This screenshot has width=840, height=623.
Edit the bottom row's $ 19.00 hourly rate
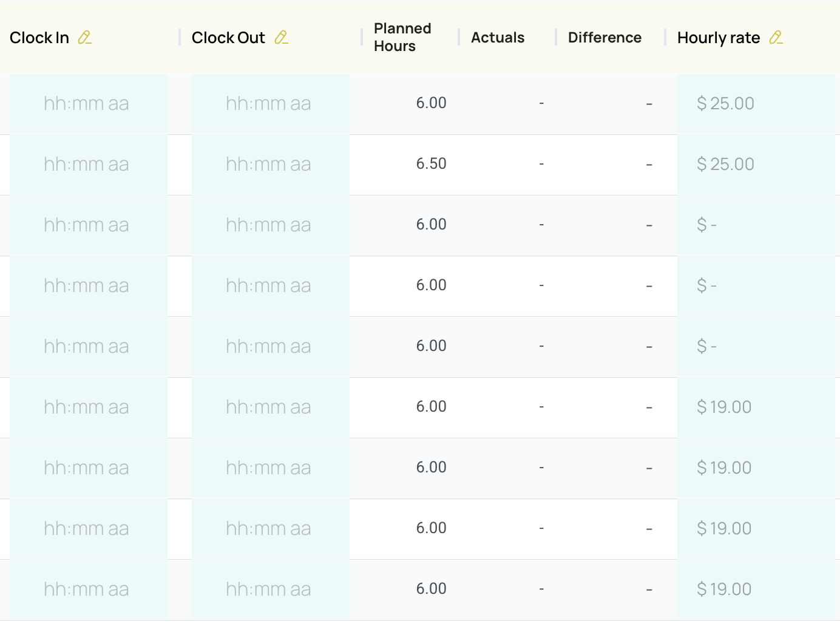click(756, 590)
